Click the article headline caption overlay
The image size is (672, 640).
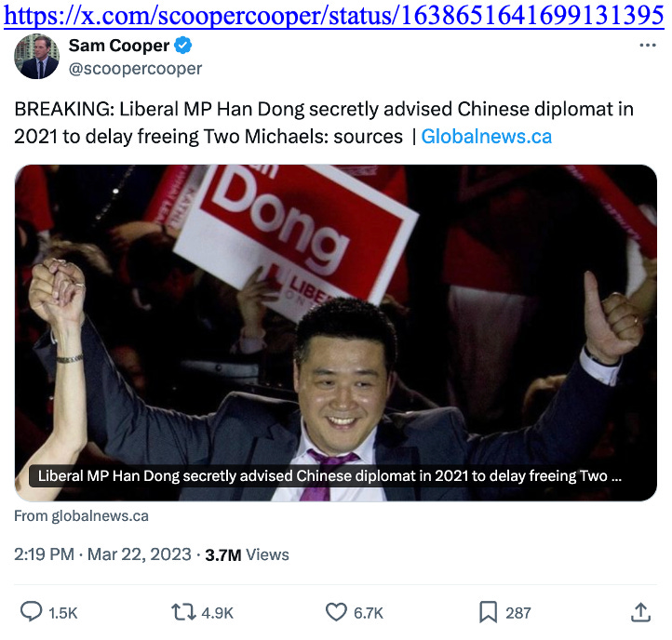pyautogui.click(x=329, y=476)
